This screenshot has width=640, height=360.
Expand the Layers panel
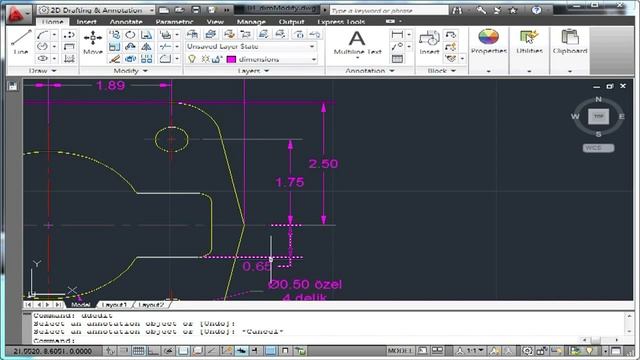(254, 71)
